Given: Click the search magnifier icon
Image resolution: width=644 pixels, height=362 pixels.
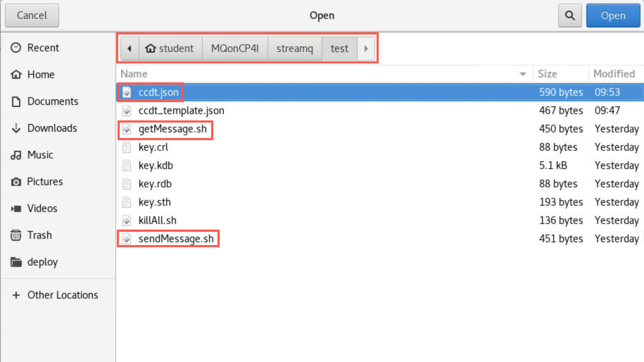Looking at the screenshot, I should [570, 15].
